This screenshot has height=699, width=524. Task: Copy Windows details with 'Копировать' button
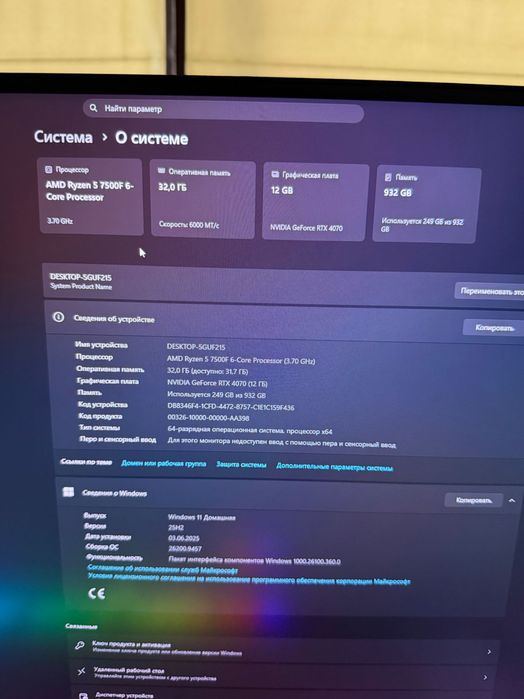click(474, 500)
